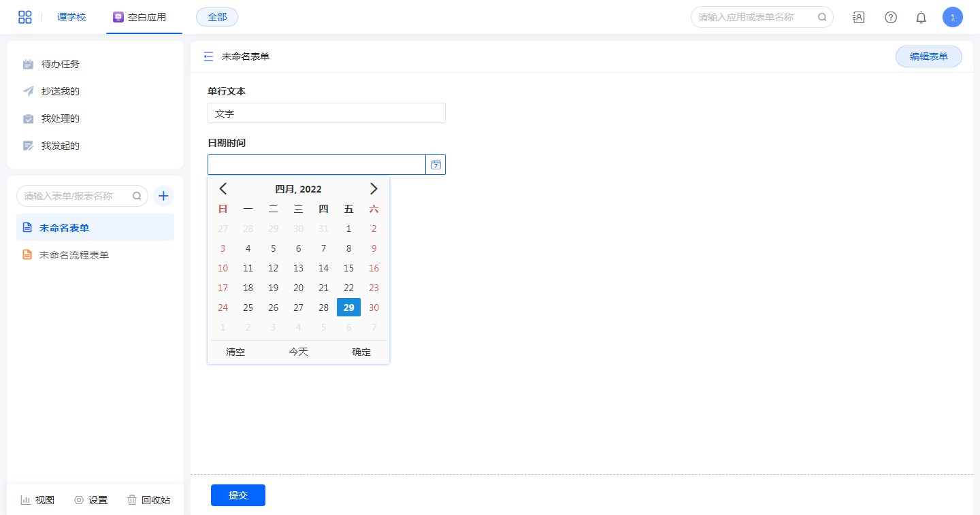Open the 全部 filter dropdown

coord(217,17)
